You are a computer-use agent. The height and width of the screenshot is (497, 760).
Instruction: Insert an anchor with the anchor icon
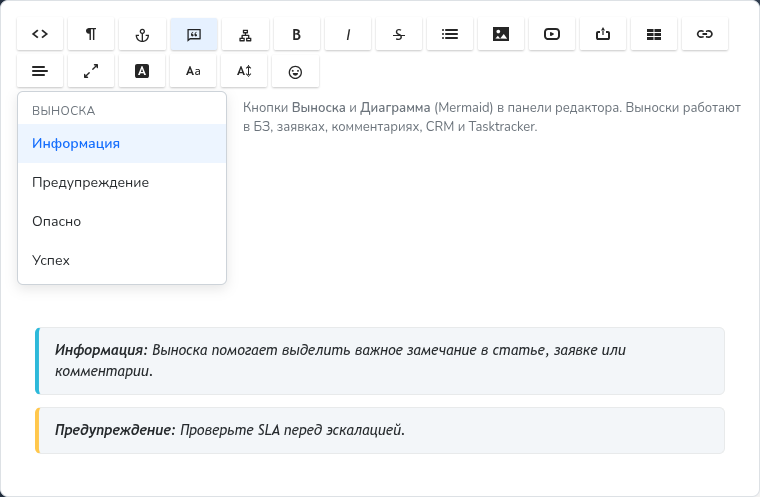click(x=142, y=34)
